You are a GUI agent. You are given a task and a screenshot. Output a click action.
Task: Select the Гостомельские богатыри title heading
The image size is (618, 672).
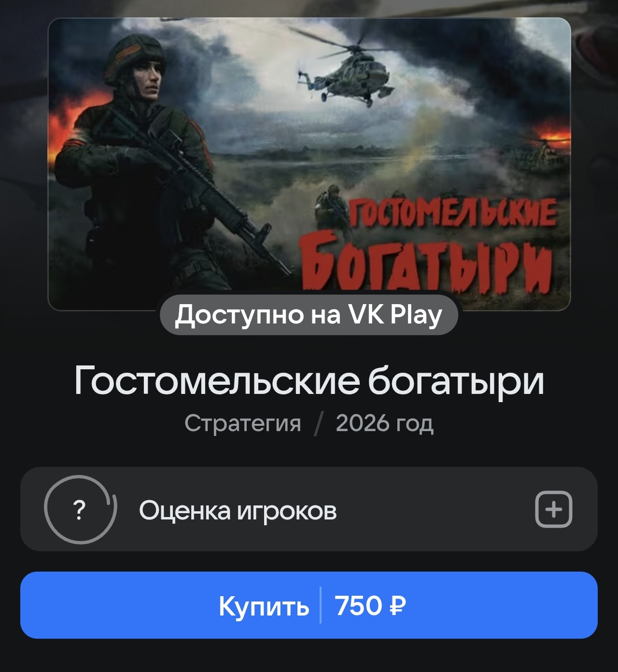click(x=309, y=380)
